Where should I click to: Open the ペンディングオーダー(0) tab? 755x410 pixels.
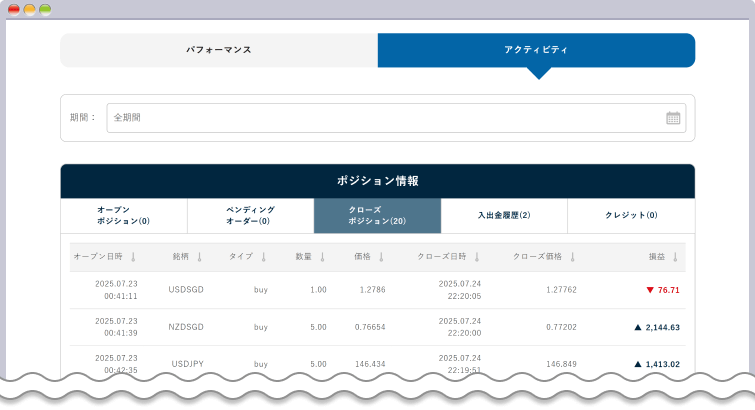point(250,215)
